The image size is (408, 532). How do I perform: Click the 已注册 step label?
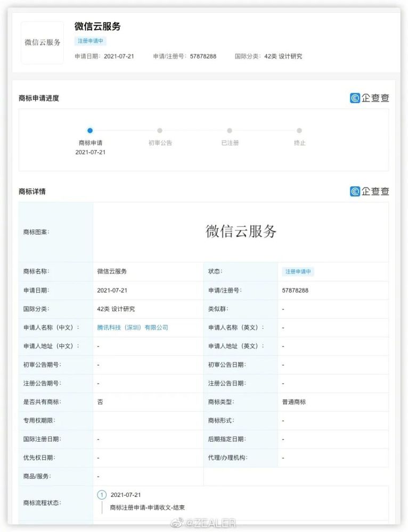230,143
